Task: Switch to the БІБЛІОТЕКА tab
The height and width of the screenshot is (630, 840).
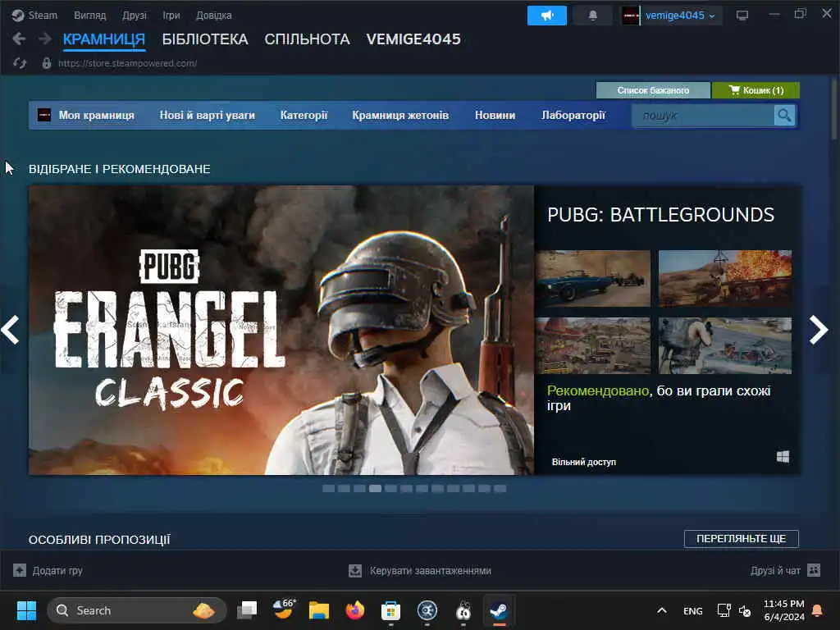Action: (x=205, y=39)
